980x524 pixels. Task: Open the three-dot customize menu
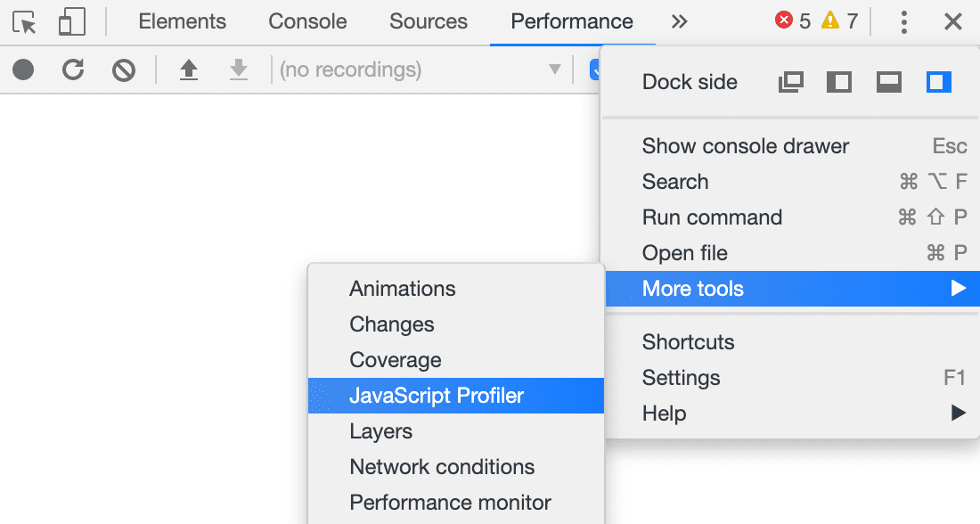click(903, 22)
